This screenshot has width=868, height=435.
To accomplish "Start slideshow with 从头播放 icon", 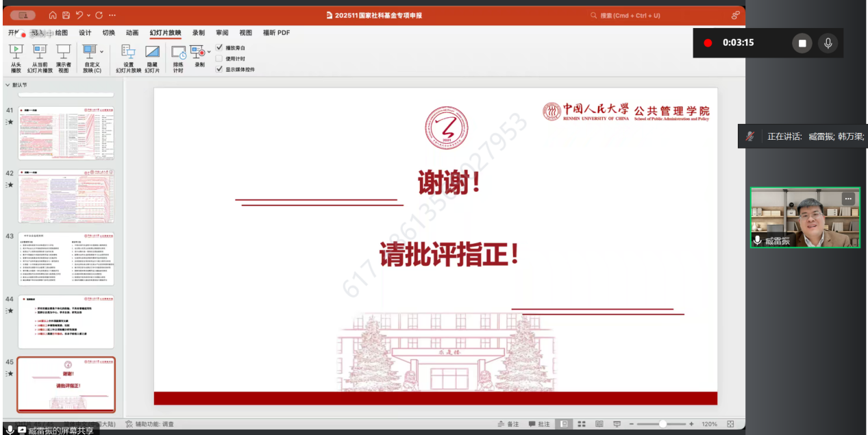I will pyautogui.click(x=16, y=52).
